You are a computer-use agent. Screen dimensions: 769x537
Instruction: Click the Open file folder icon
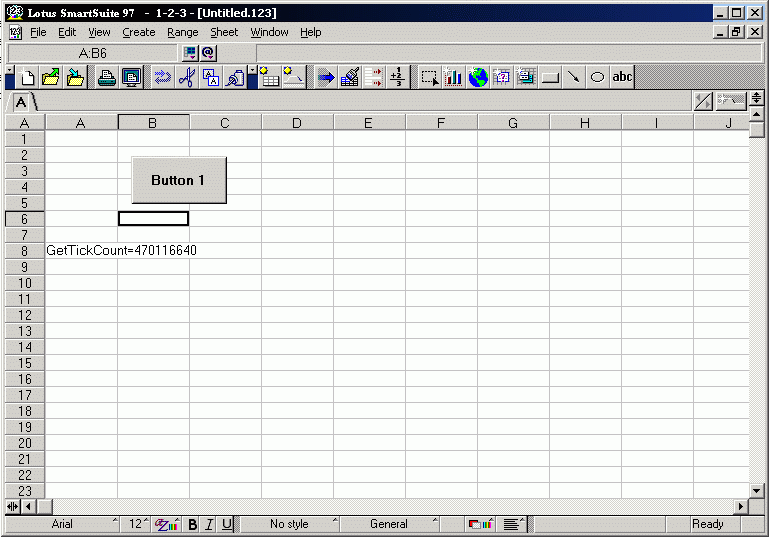51,77
